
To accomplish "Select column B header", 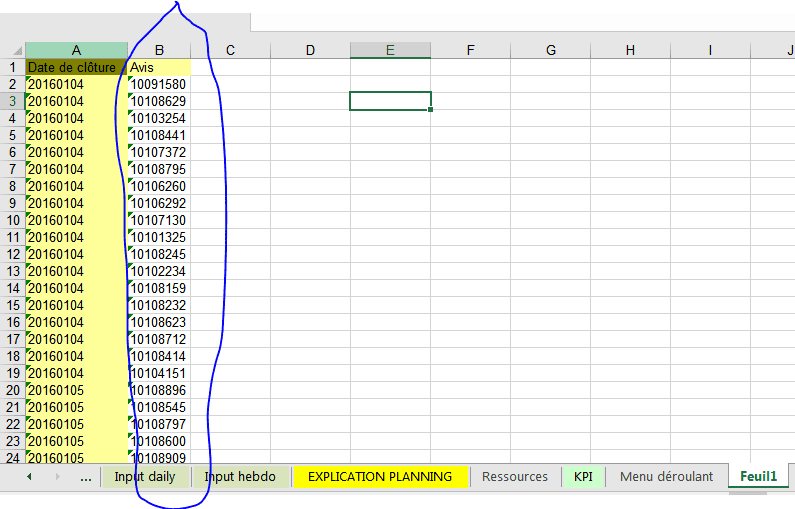I will [x=159, y=50].
